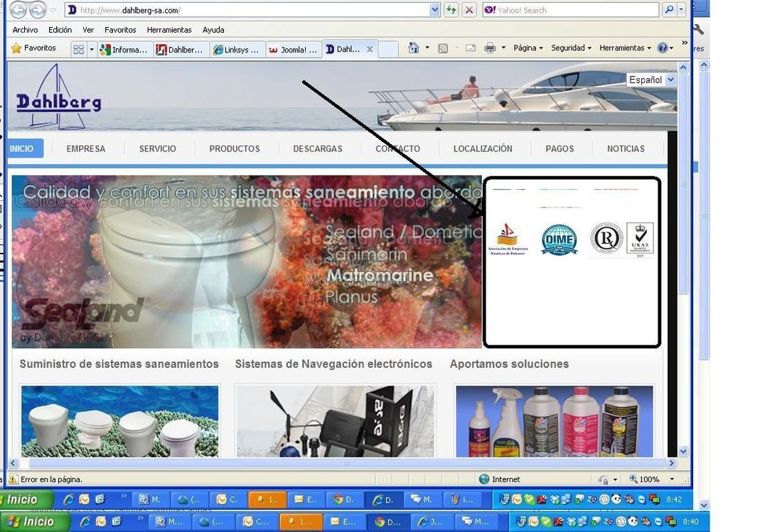Click the circular registered R quality logo
The height and width of the screenshot is (532, 782).
(606, 238)
